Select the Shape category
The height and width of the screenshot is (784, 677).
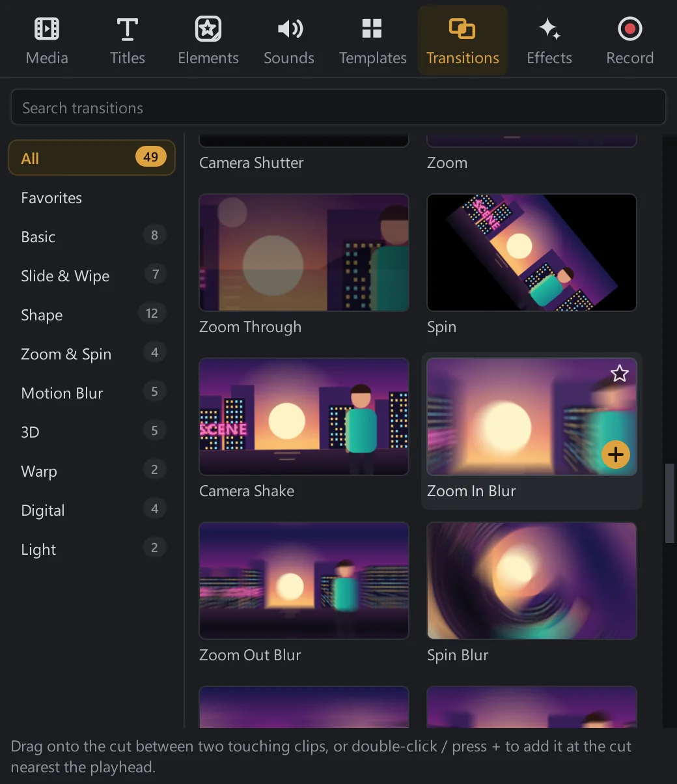coord(92,315)
